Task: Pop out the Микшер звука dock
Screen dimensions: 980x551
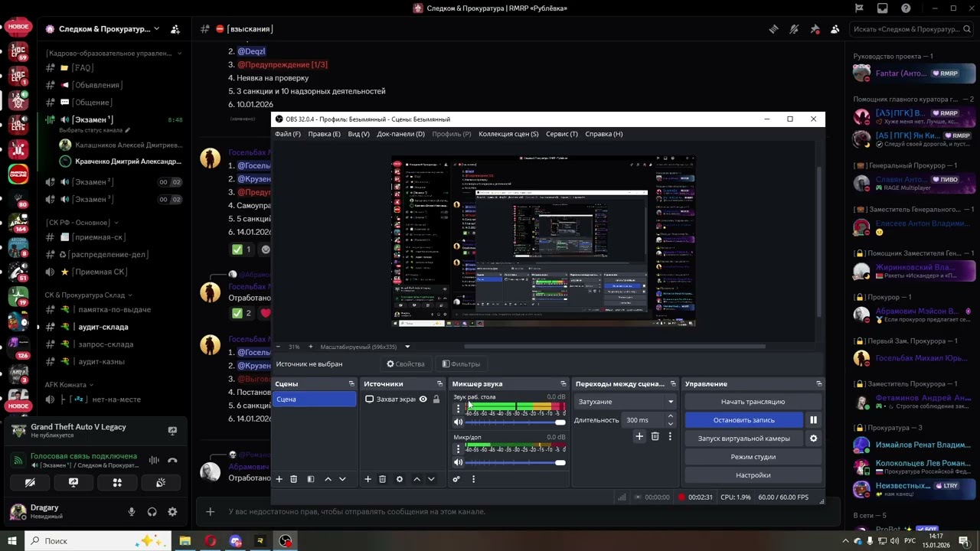Action: click(x=563, y=384)
